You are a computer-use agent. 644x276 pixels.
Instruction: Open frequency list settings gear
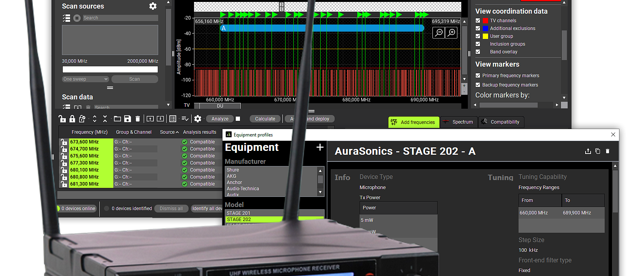point(198,119)
